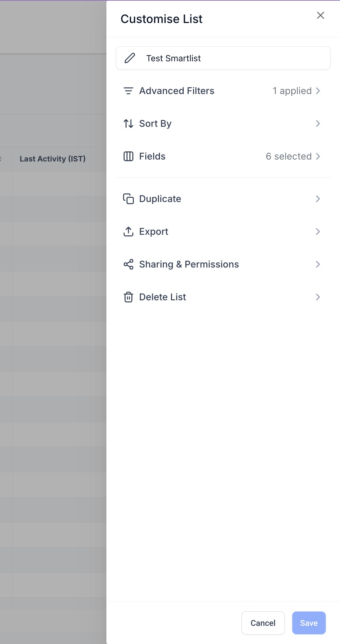The image size is (340, 644).
Task: Open Sharing & Permissions settings
Action: [318, 264]
